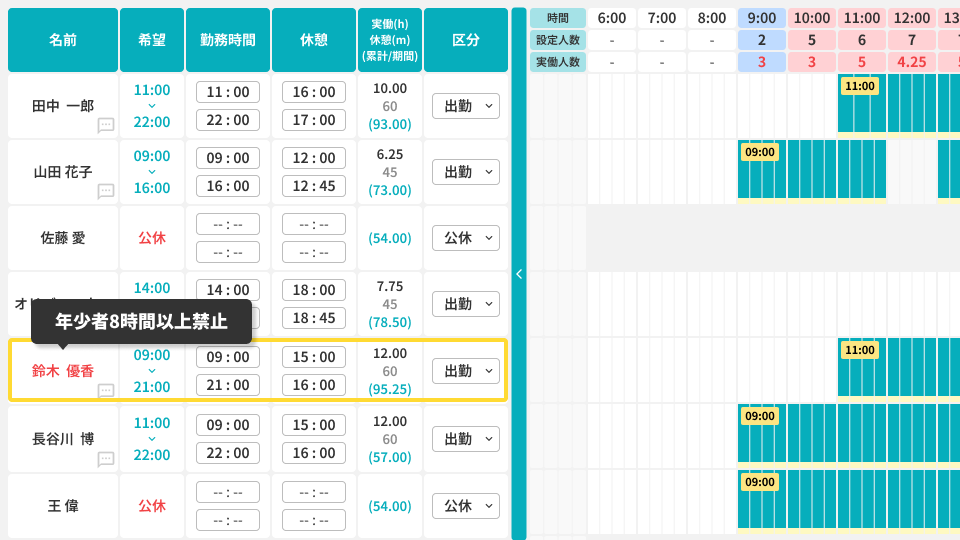Click the 9:00 time column header
This screenshot has height=540, width=960.
(762, 18)
